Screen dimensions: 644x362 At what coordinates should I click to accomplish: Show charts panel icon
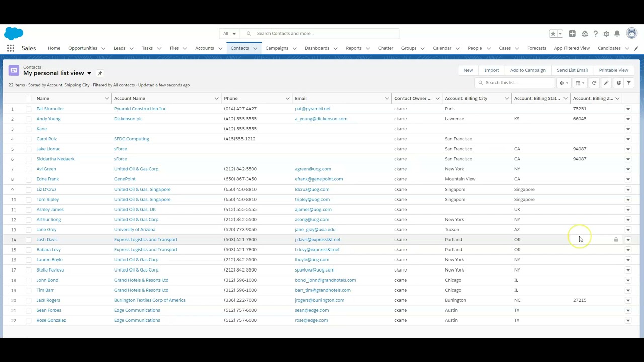619,83
